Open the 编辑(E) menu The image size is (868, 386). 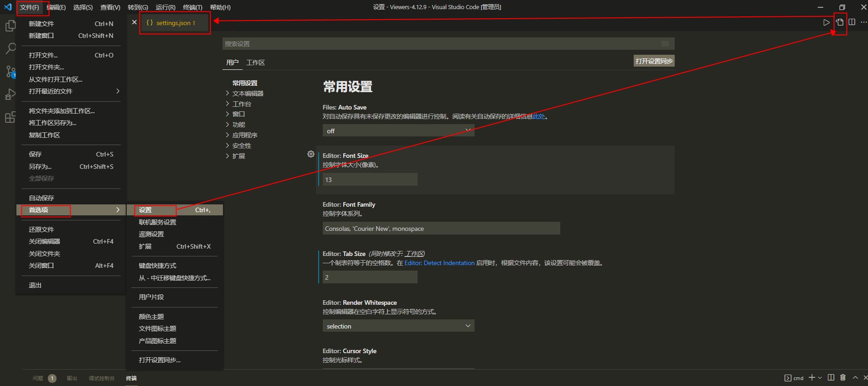tap(56, 7)
